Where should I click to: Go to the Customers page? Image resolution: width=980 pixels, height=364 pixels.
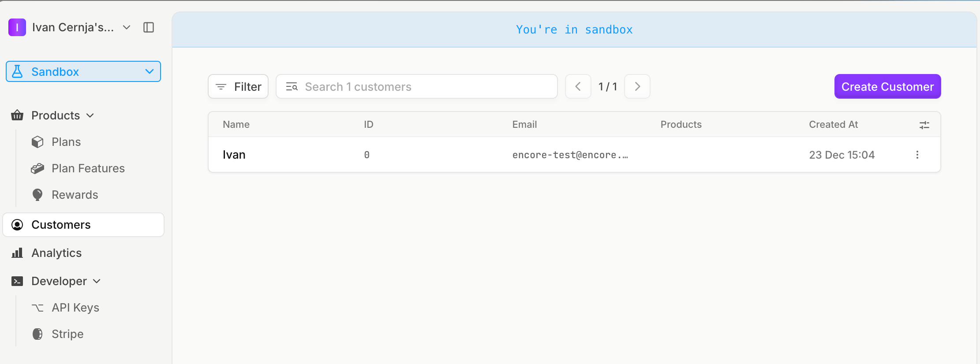[61, 225]
